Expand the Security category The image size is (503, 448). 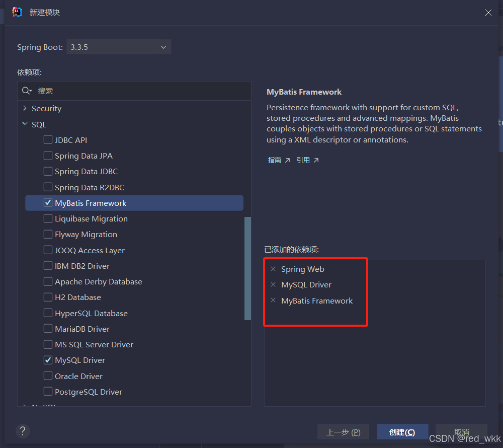point(25,108)
